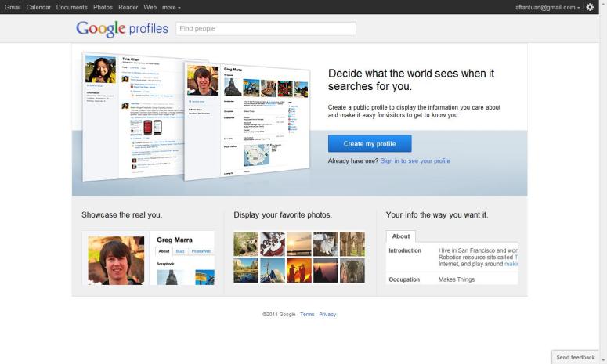Screen dimensions: 607x364
Task: Select the About tab in info panel
Action: point(401,236)
